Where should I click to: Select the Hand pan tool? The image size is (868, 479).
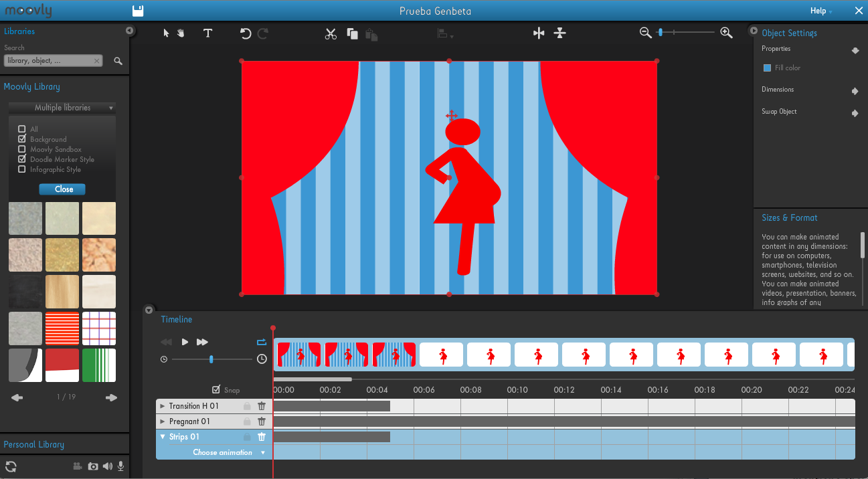181,32
